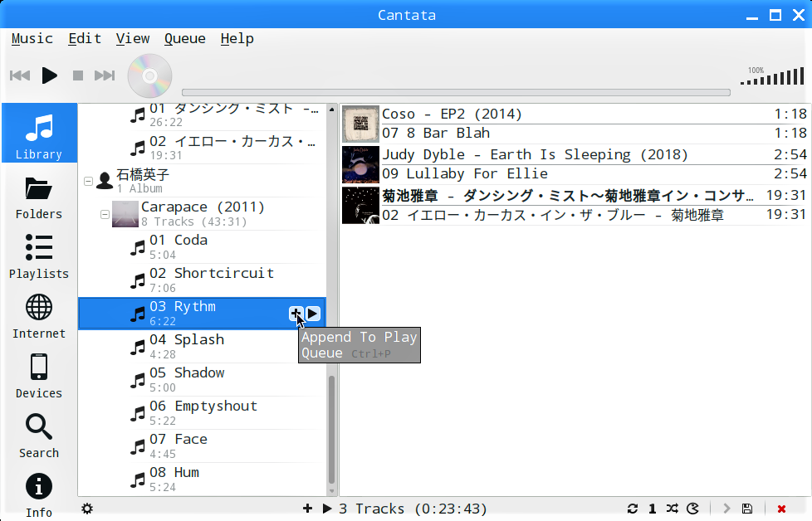812x521 pixels.
Task: Click bottom plus icon to append to queue
Action: [x=307, y=509]
